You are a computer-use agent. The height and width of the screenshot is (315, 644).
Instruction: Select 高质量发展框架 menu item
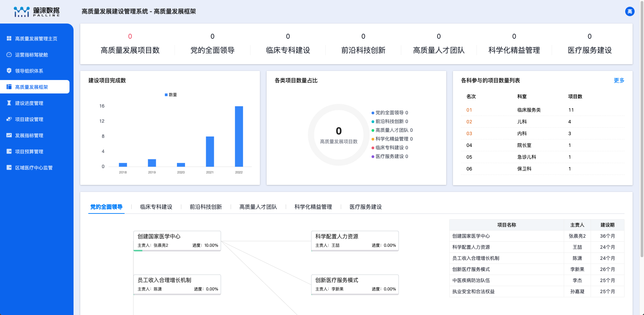35,87
